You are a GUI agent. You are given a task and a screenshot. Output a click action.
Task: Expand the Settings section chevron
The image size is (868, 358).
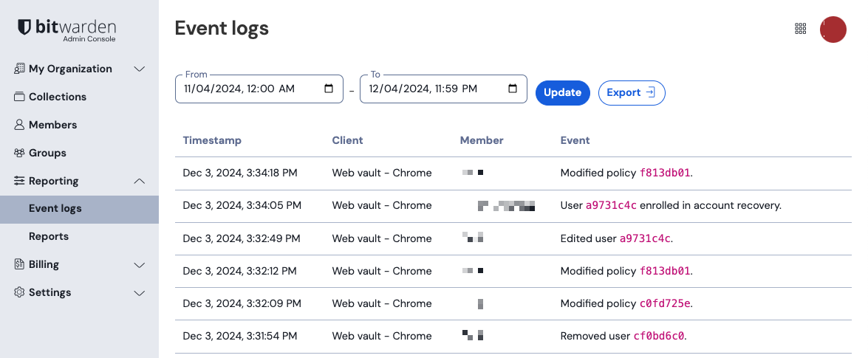[x=139, y=292]
